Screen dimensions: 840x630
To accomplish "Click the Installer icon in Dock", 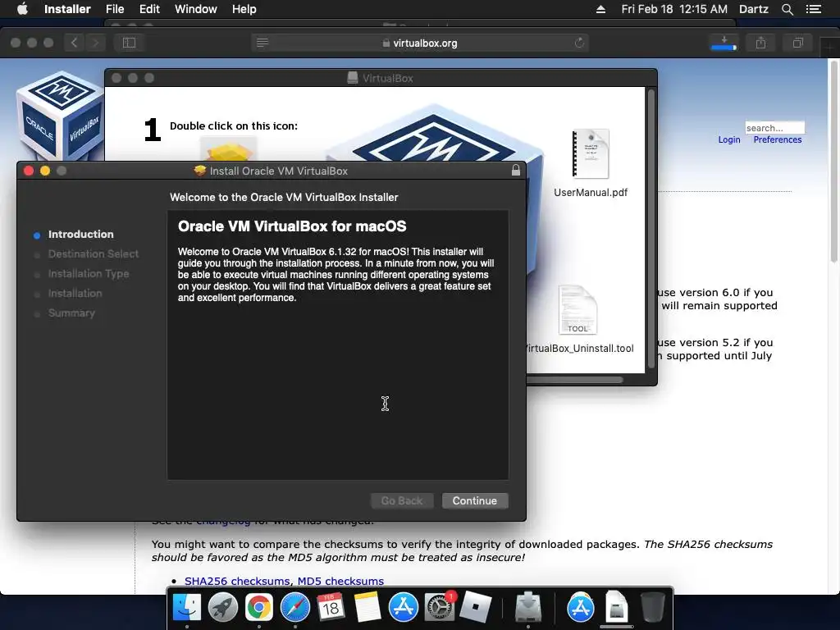I will [x=528, y=608].
